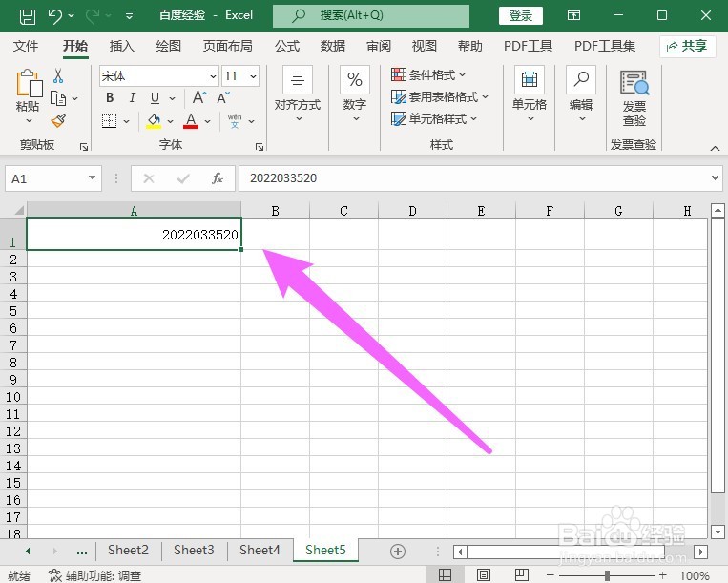
Task: Open the 审阅 tab
Action: (379, 46)
